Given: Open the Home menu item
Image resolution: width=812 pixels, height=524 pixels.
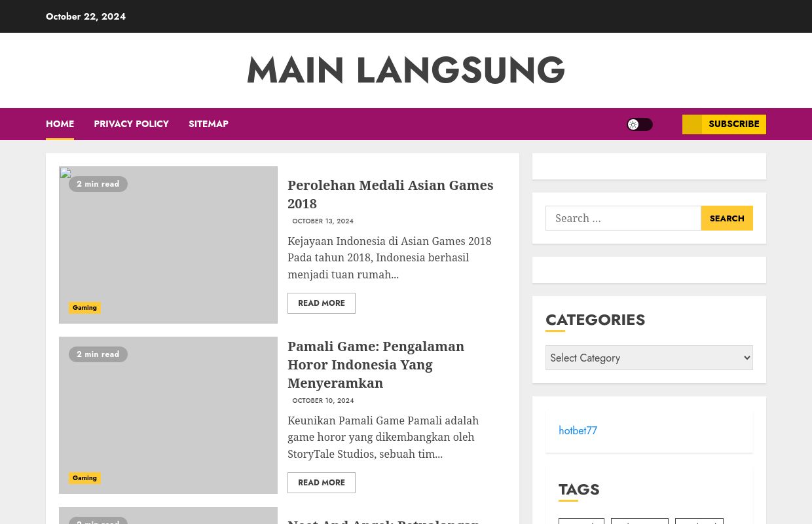Looking at the screenshot, I should [x=60, y=124].
